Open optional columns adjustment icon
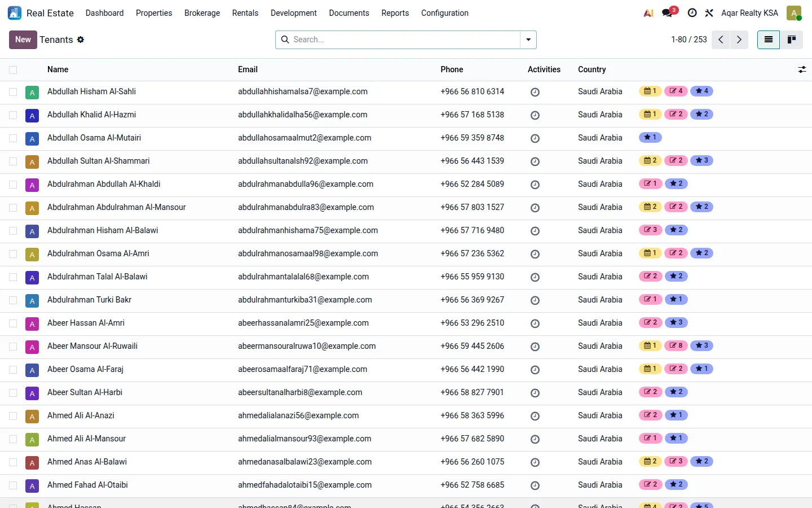This screenshot has width=812, height=508. (x=802, y=69)
